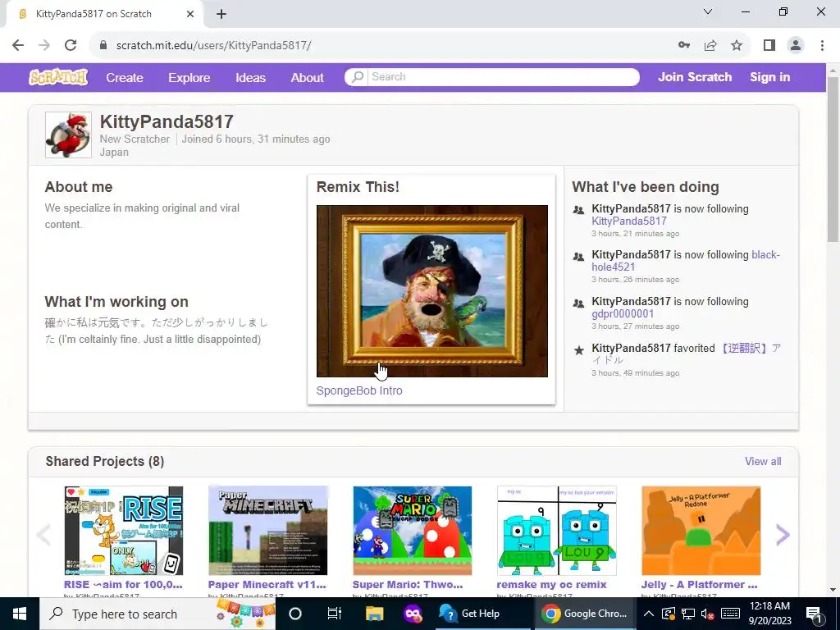This screenshot has width=840, height=630.
Task: Open the notification center icon
Action: [x=814, y=614]
